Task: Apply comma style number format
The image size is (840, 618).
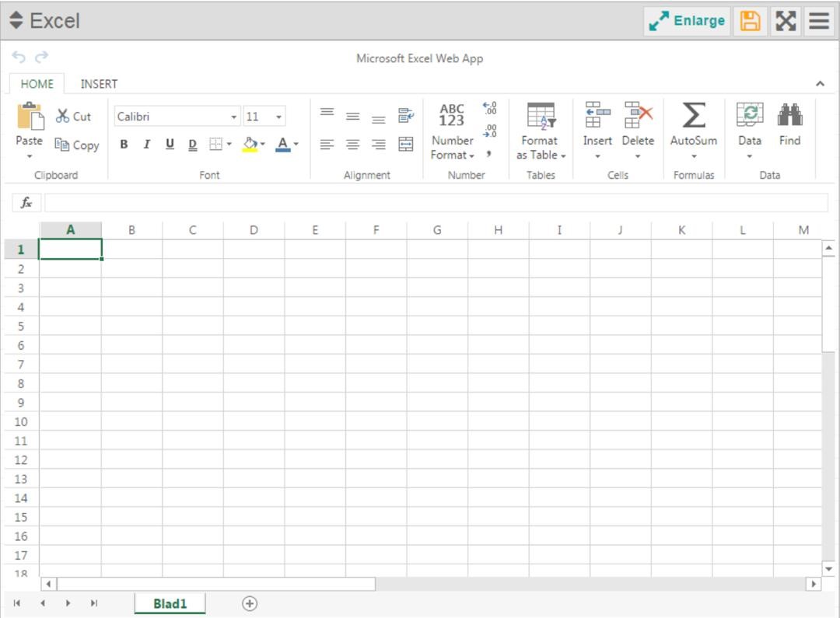Action: tap(488, 154)
